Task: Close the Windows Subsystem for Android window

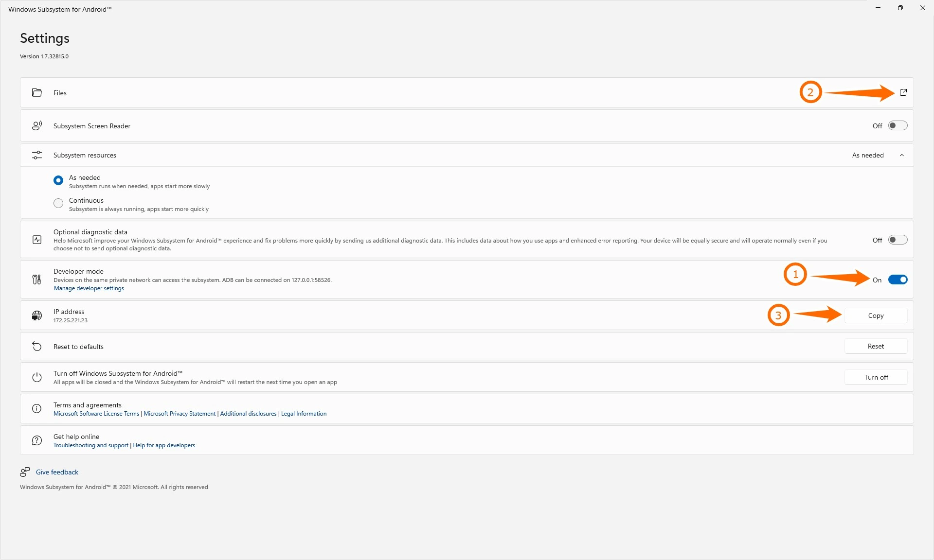Action: tap(923, 8)
